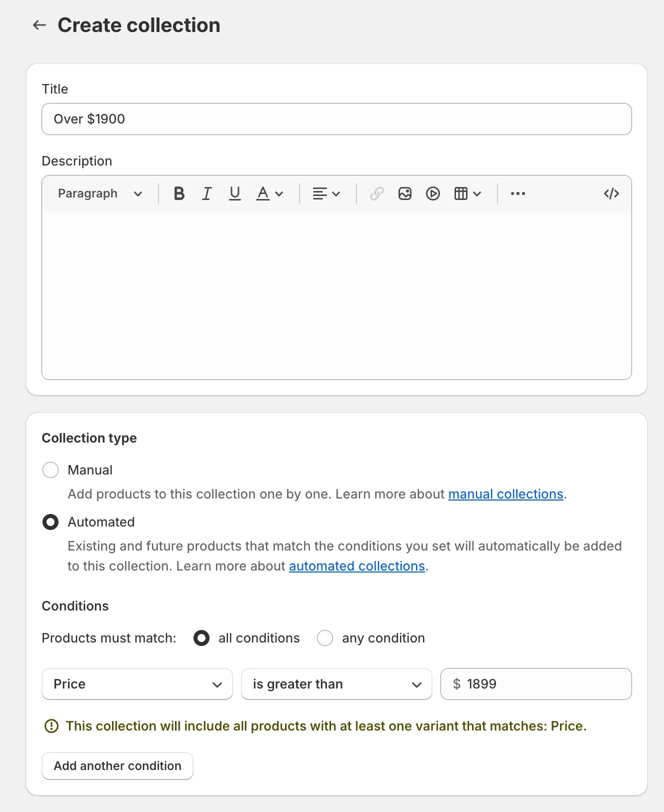This screenshot has width=664, height=812.
Task: Click Add another condition button
Action: [x=117, y=766]
